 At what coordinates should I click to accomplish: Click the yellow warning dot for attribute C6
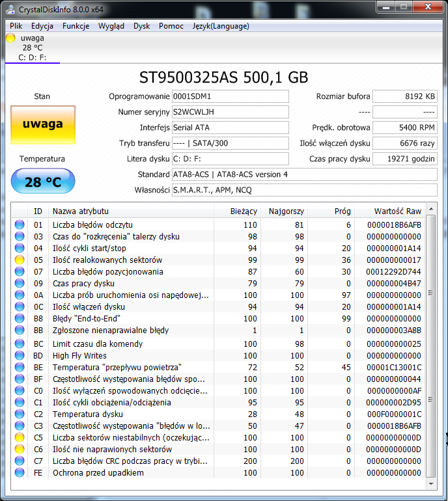20,449
